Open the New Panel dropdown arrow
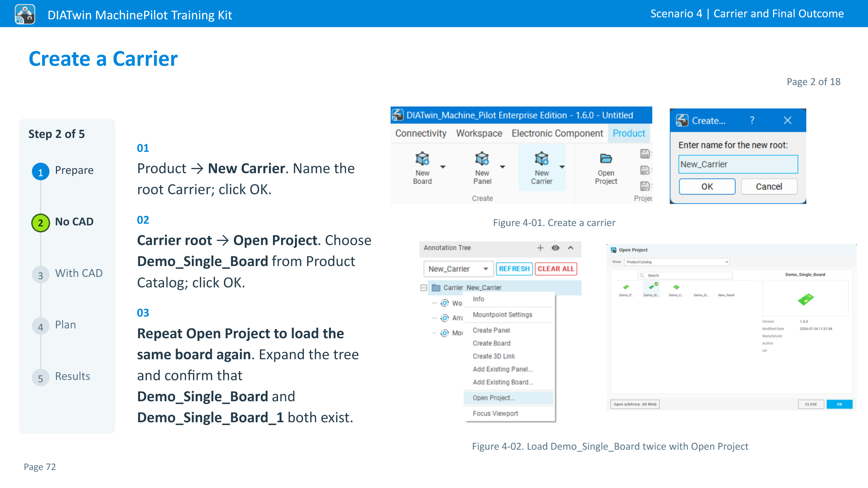The height and width of the screenshot is (488, 868). 502,167
